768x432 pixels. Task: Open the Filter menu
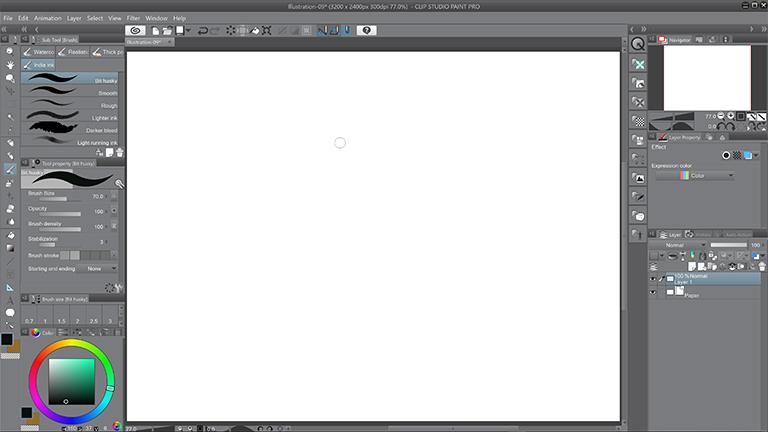[x=133, y=18]
